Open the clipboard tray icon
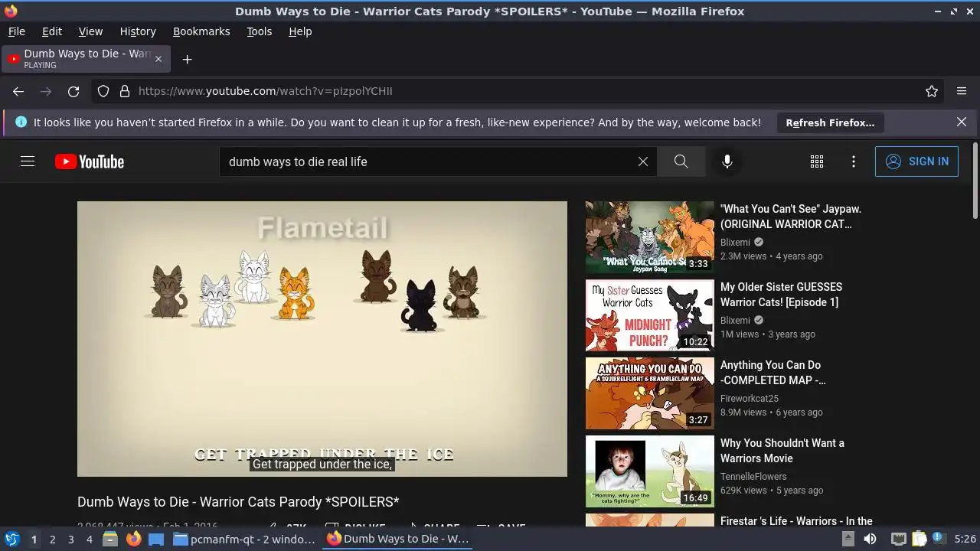The image size is (980, 551). coord(919,539)
